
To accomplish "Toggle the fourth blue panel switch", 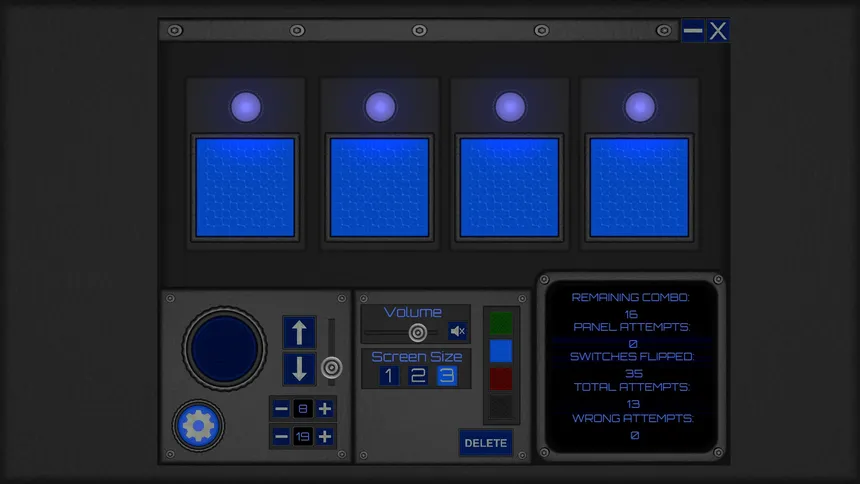I will (x=639, y=187).
